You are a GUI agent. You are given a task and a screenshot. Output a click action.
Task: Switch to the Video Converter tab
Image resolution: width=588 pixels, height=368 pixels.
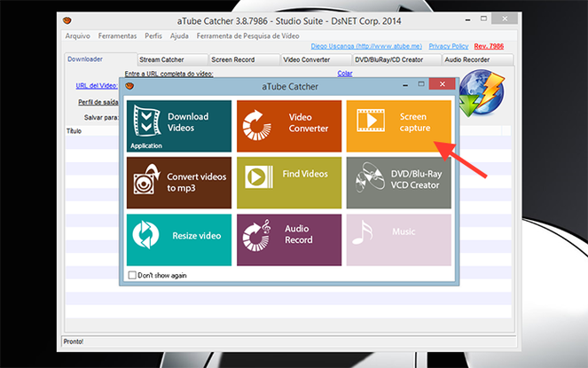tap(317, 59)
